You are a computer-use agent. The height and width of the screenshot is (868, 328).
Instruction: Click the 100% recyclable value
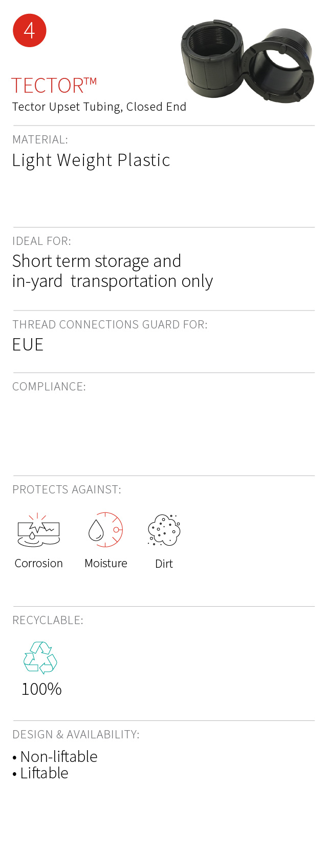41,689
